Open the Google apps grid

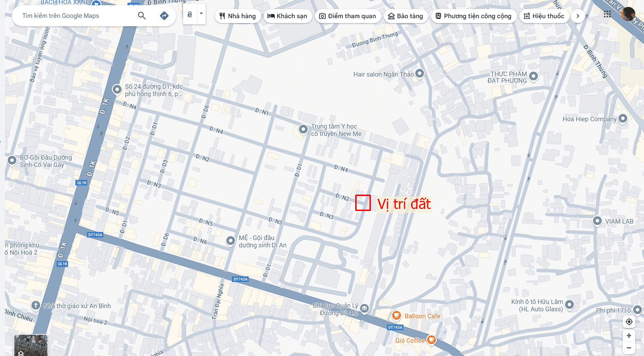[607, 14]
